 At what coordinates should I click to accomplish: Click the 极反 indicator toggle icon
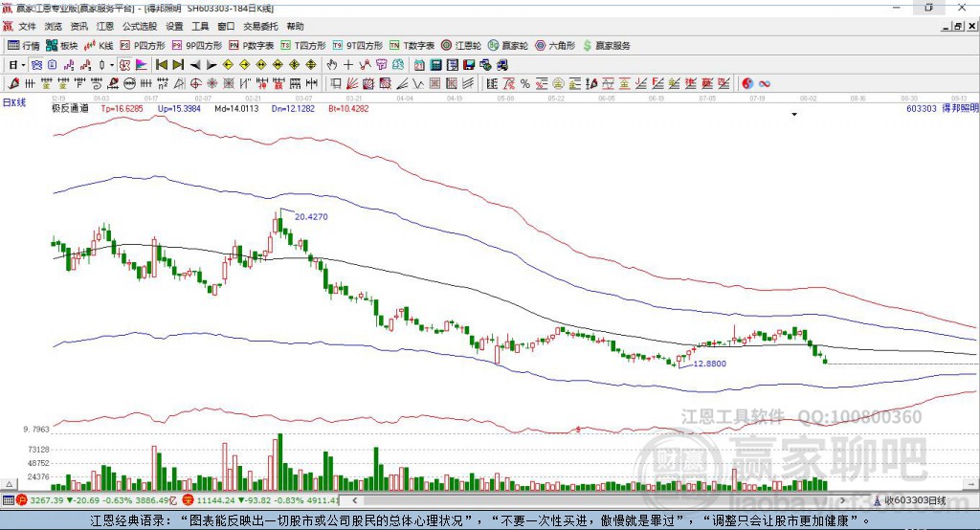[x=124, y=65]
